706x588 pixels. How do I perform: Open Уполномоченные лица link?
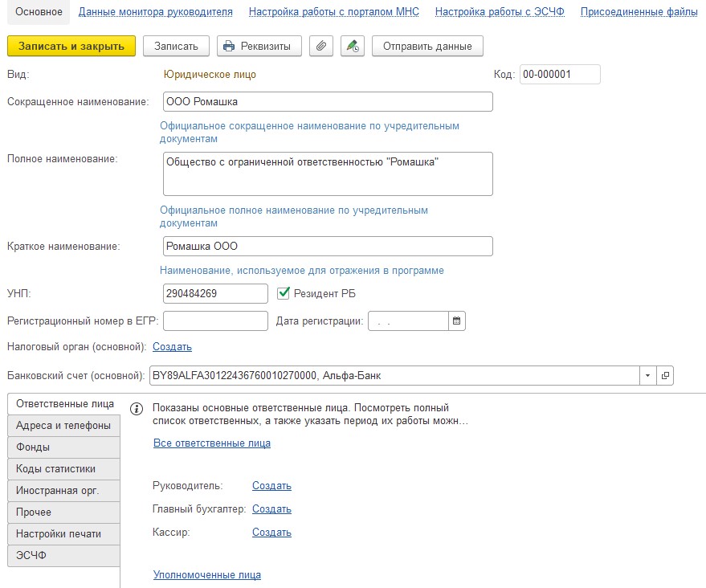click(206, 574)
